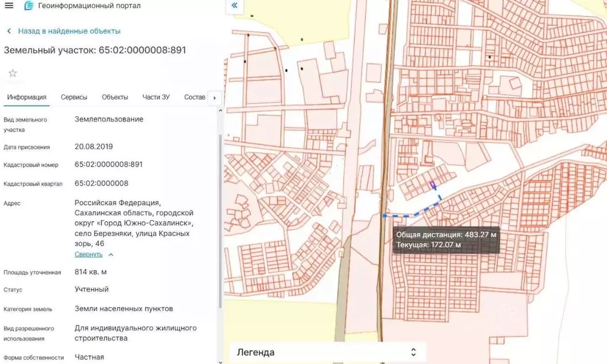
Task: Mark the parcel as favorite with star icon
Action: tap(12, 73)
